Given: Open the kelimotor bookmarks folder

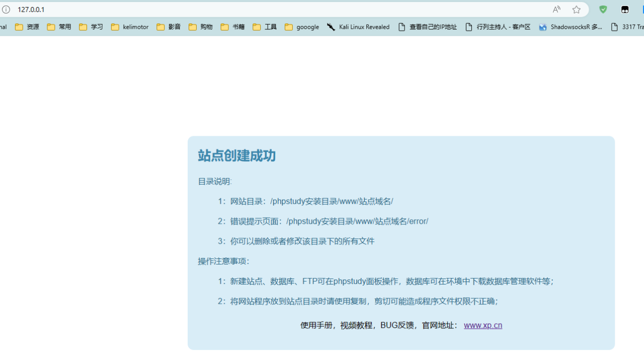Looking at the screenshot, I should (129, 27).
